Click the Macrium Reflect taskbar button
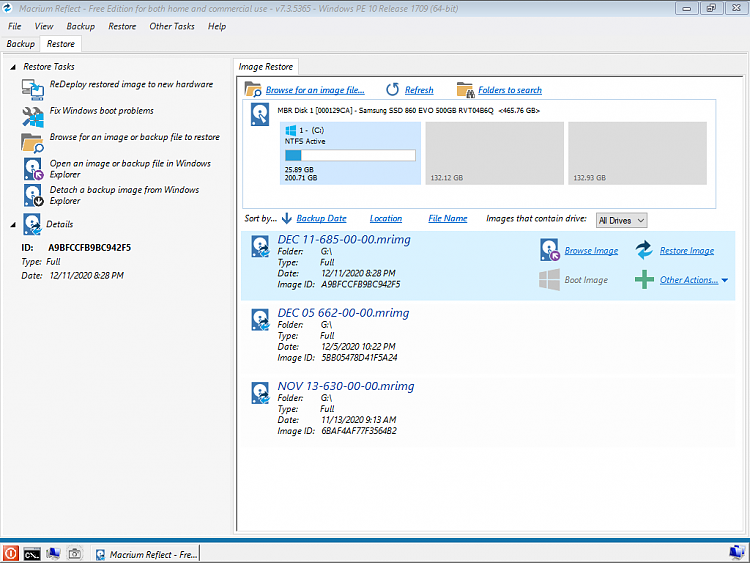This screenshot has height=563, width=750. 146,554
